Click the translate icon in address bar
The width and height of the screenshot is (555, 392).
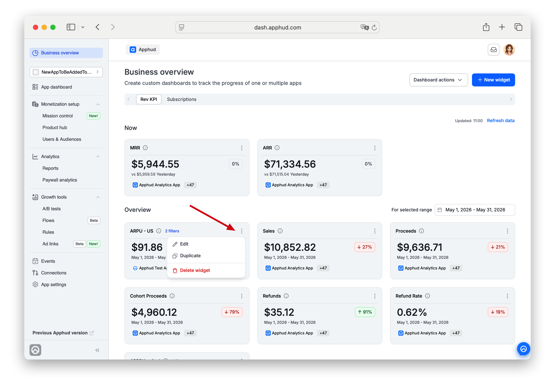point(364,27)
